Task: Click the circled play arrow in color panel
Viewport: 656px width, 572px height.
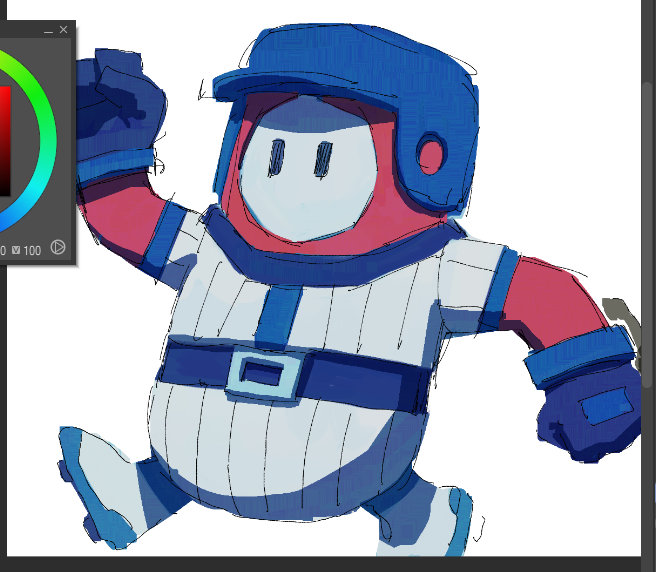Action: pos(58,247)
